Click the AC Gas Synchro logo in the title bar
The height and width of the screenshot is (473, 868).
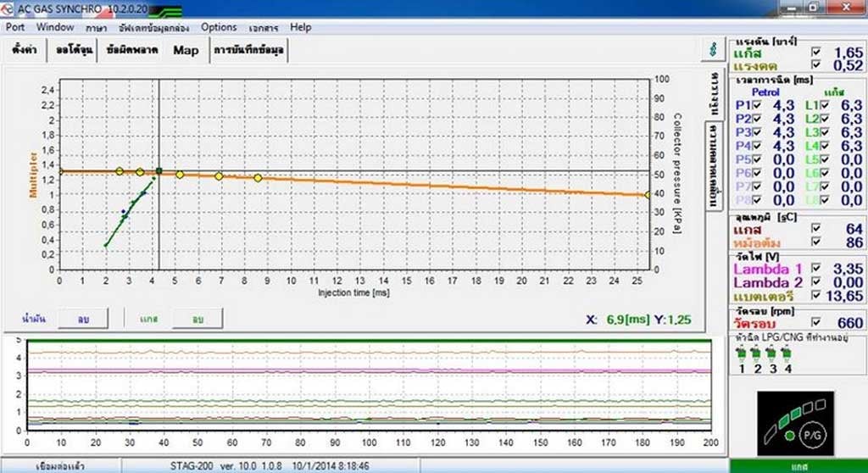pyautogui.click(x=10, y=6)
